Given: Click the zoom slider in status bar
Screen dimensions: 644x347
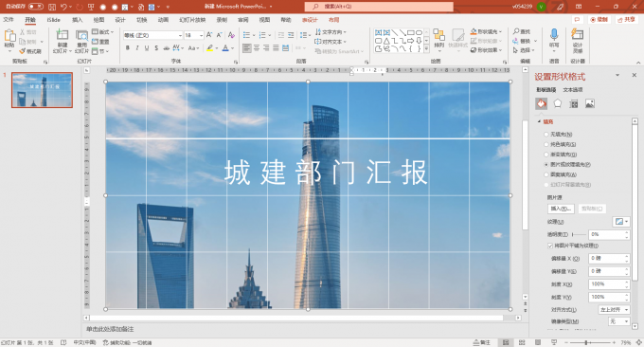Looking at the screenshot, I should coord(589,342).
